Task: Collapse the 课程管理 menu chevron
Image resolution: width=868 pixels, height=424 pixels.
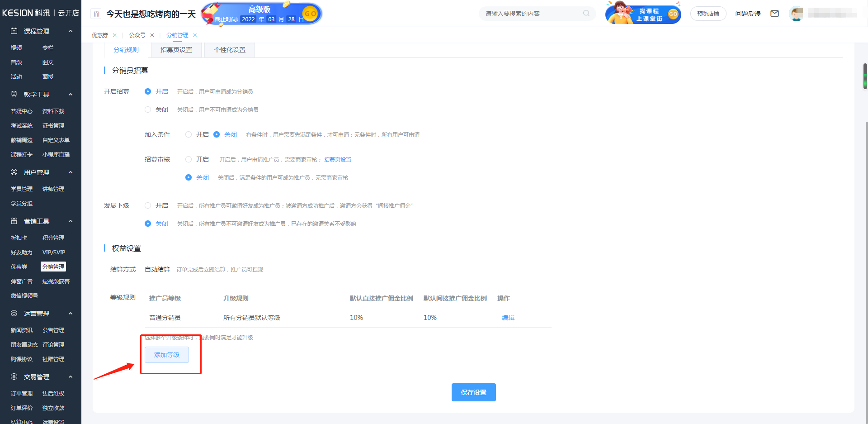Action: click(x=71, y=31)
